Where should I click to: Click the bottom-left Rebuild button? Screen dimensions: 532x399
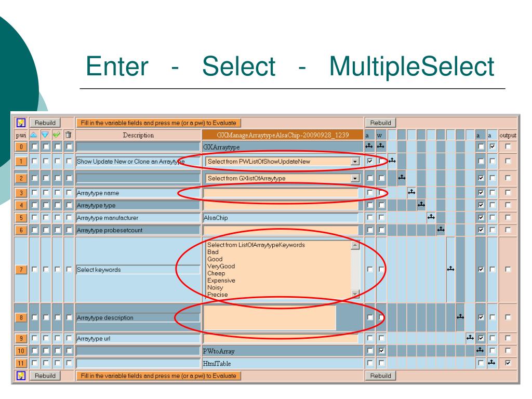coord(45,376)
